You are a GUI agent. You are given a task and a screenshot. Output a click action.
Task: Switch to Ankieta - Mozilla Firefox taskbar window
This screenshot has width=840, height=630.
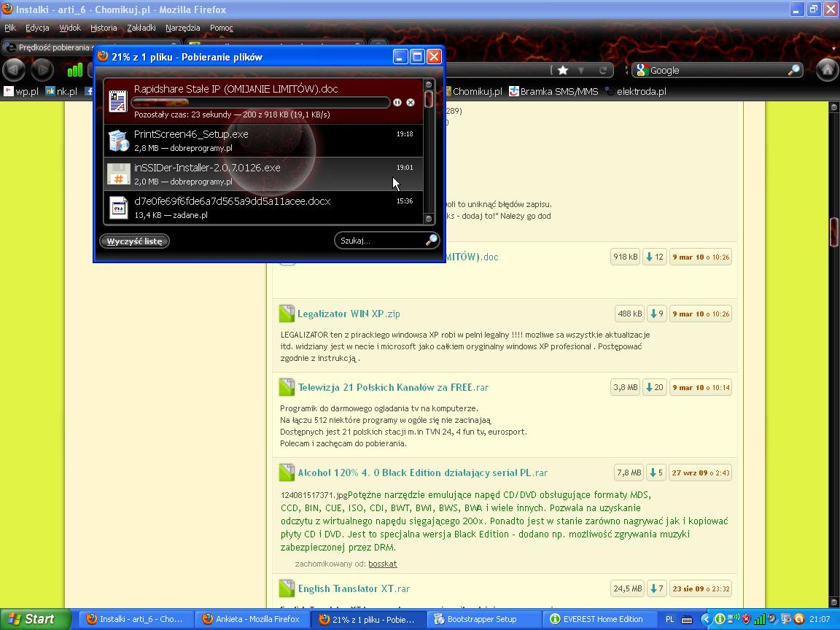(252, 619)
